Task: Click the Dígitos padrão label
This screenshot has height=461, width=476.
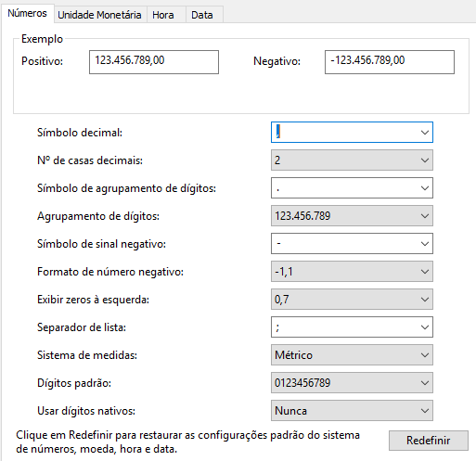Action: tap(74, 383)
